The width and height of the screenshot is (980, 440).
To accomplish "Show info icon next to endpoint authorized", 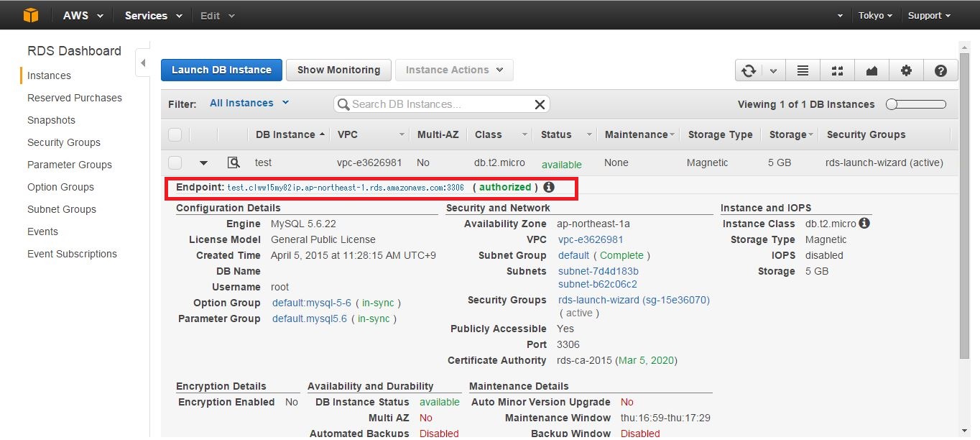I will [x=549, y=187].
